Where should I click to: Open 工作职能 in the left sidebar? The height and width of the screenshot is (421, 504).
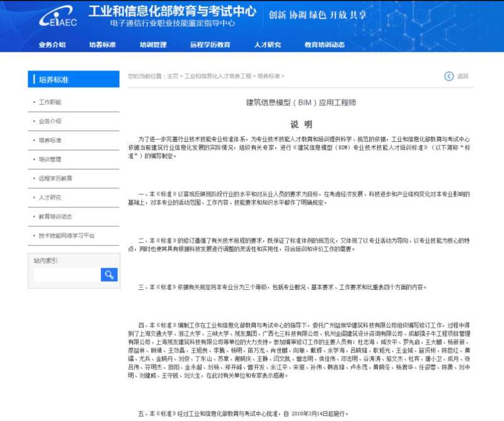pos(51,101)
